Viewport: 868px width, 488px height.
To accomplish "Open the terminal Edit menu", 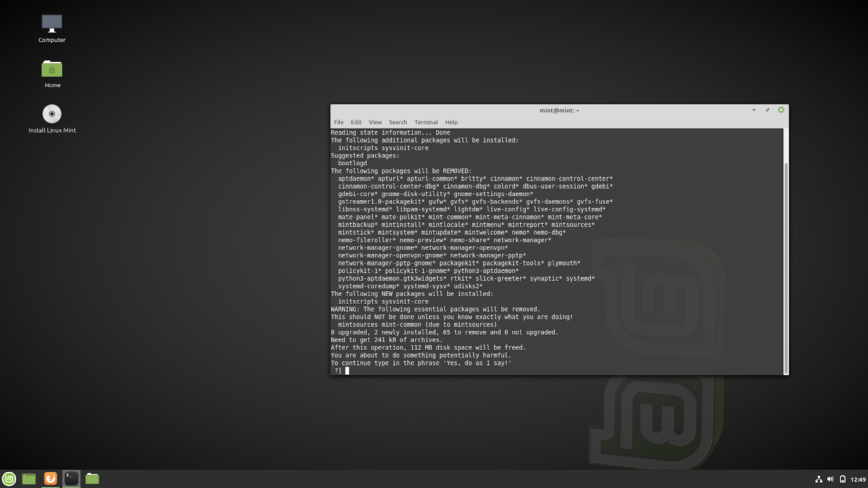I will tap(356, 123).
